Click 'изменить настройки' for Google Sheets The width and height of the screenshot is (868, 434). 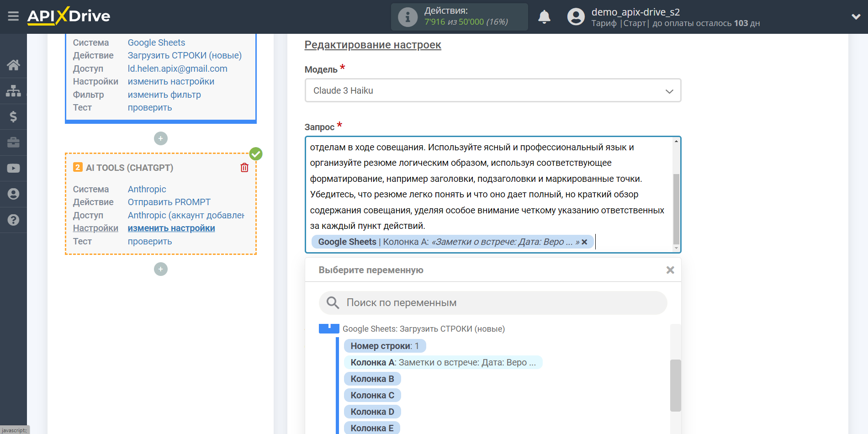point(171,81)
